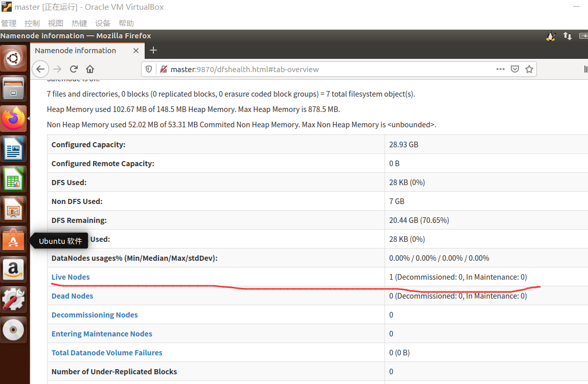Image resolution: width=588 pixels, height=384 pixels.
Task: Open LibreOffice Impress from the dock
Action: pyautogui.click(x=13, y=209)
